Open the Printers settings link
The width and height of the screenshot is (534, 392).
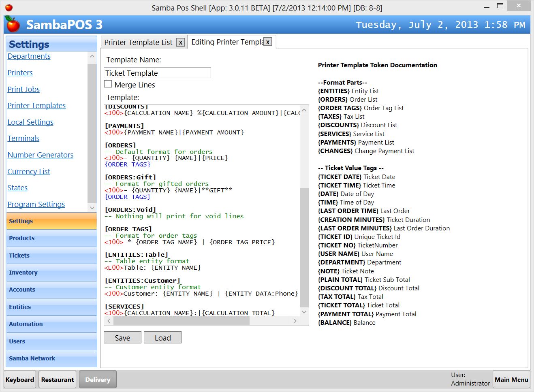point(20,73)
